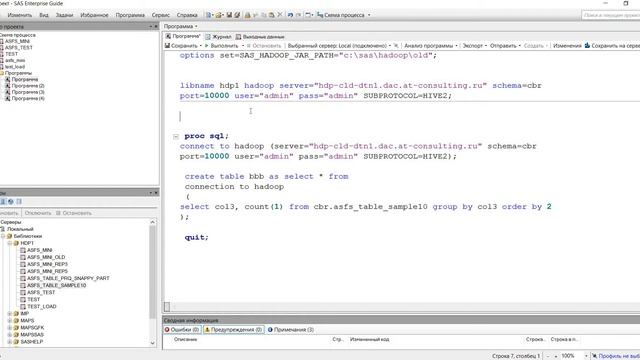Click the Redo arrow toolbar icon
The image size is (640, 360).
(298, 15)
